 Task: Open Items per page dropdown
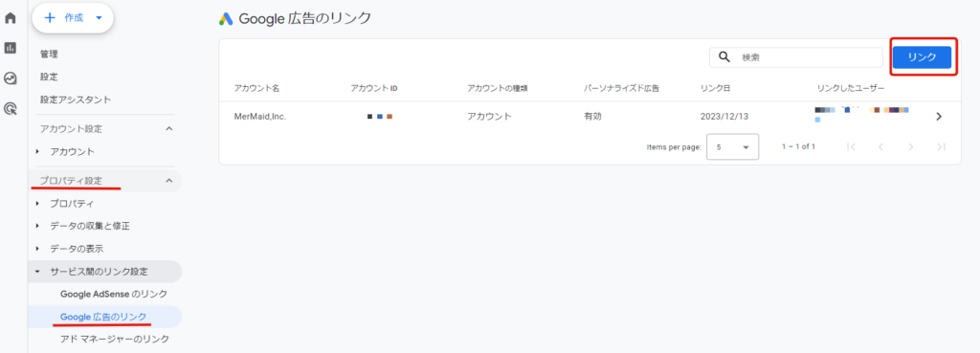coord(732,147)
